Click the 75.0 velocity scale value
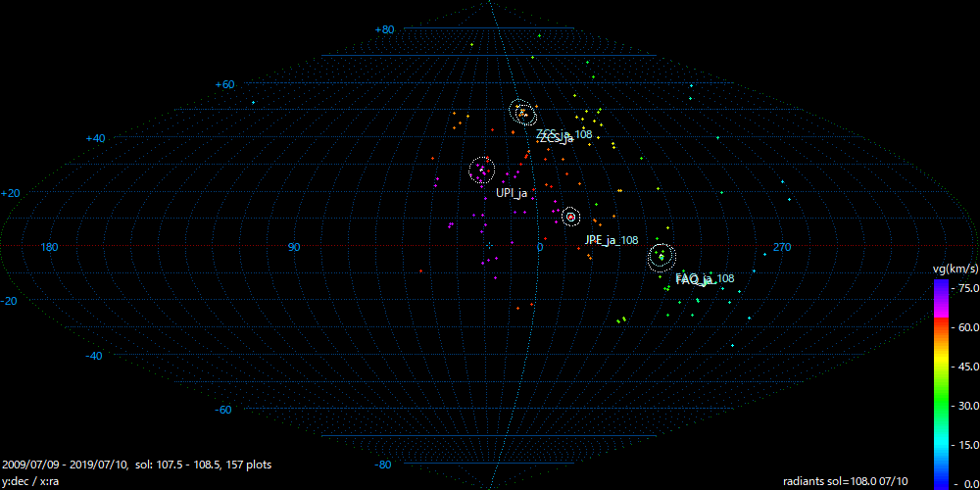Image resolution: width=980 pixels, height=490 pixels. pyautogui.click(x=965, y=288)
